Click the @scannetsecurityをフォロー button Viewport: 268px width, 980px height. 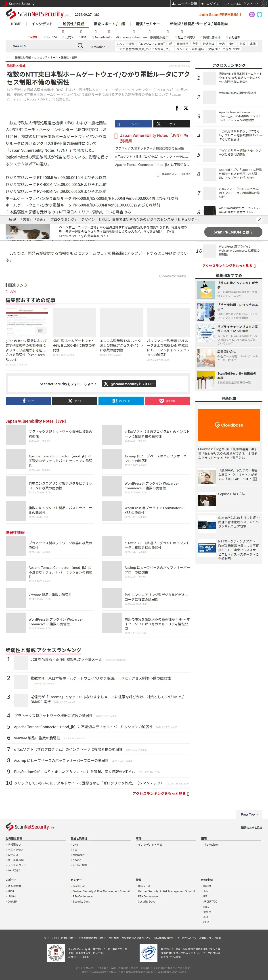click(129, 384)
